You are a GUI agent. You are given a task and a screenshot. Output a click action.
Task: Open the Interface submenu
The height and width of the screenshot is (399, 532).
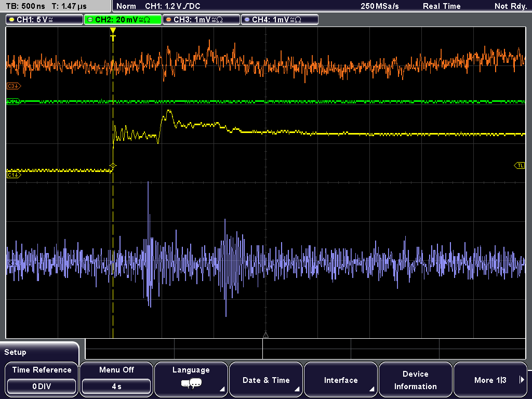point(341,379)
